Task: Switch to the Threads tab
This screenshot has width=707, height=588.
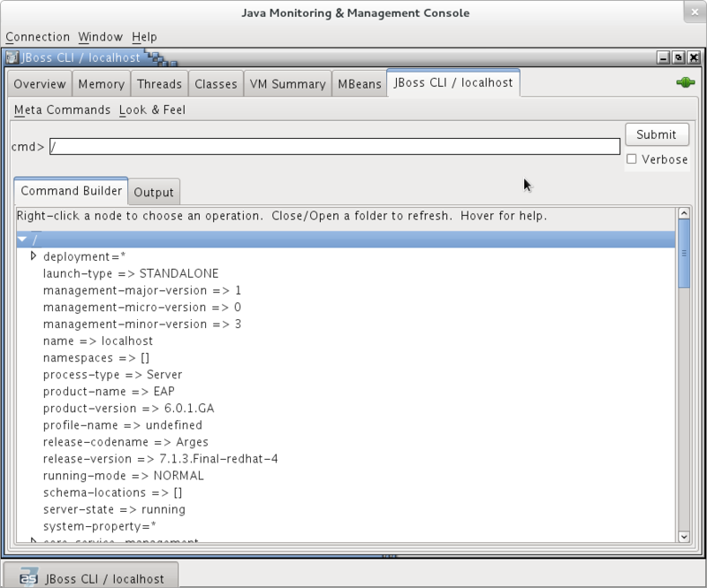Action: point(160,84)
